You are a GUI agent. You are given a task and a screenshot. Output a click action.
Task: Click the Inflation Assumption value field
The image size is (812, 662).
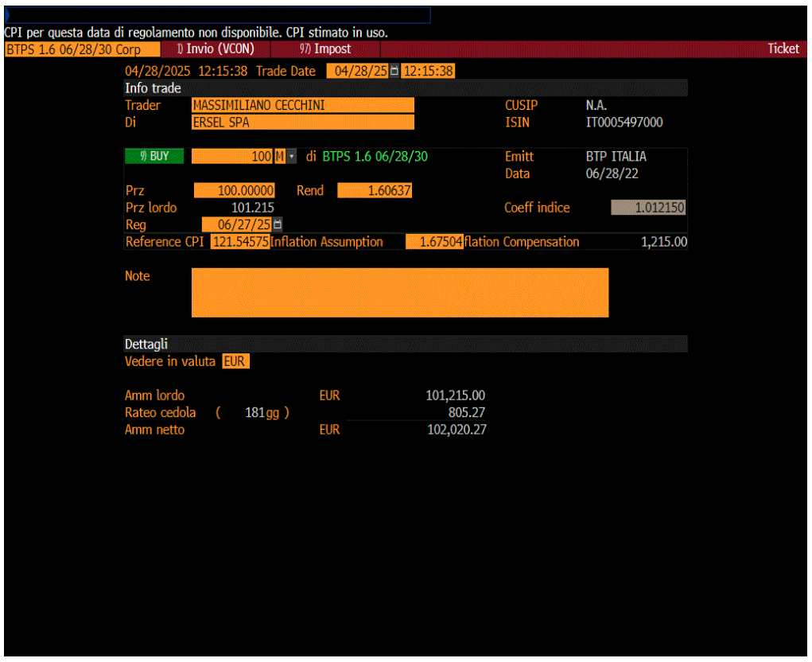[434, 242]
